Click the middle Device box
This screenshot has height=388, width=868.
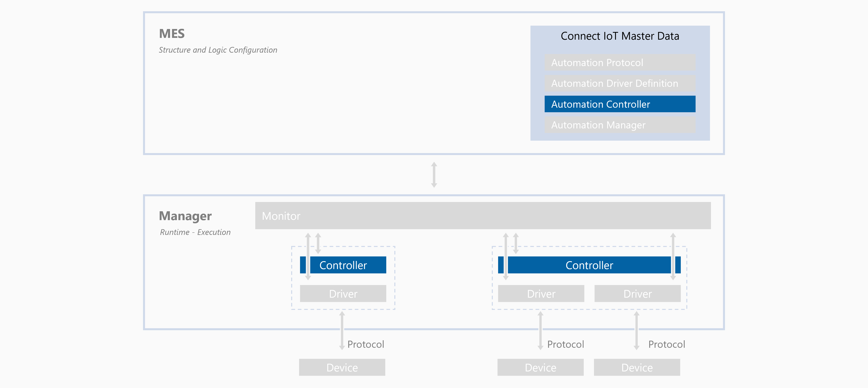(x=541, y=367)
